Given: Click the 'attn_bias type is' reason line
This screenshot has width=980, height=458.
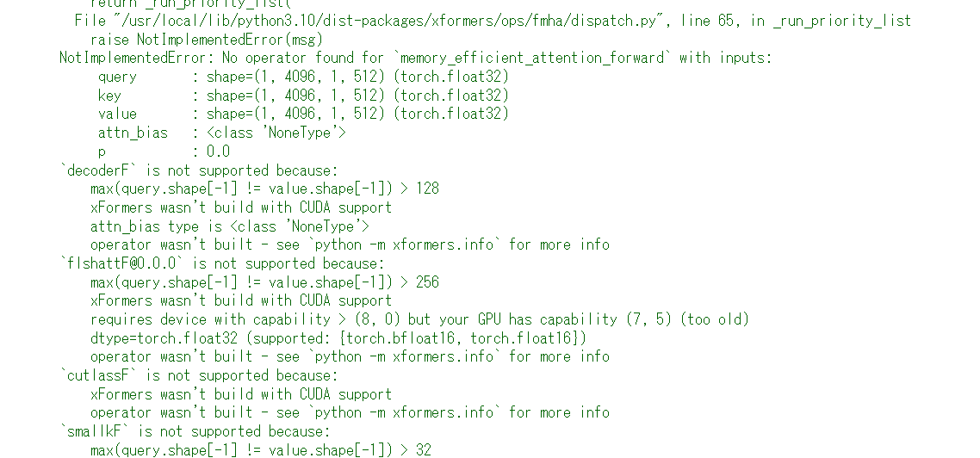Looking at the screenshot, I should coord(230,226).
